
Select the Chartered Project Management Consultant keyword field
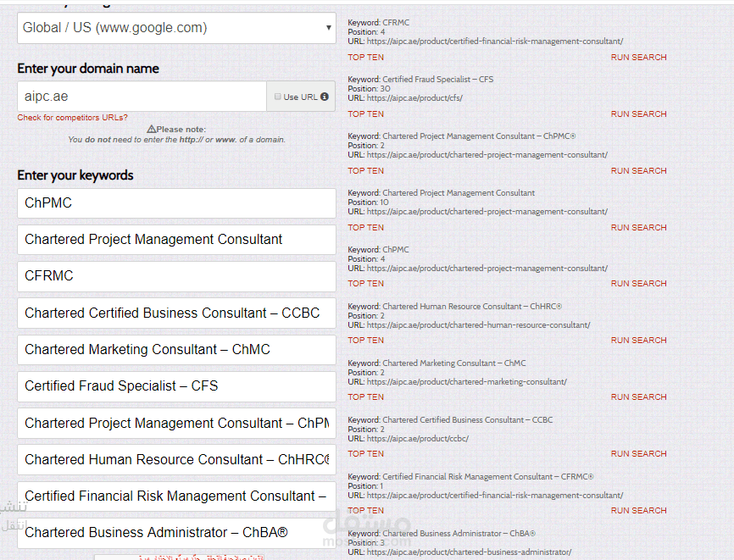[x=176, y=240]
